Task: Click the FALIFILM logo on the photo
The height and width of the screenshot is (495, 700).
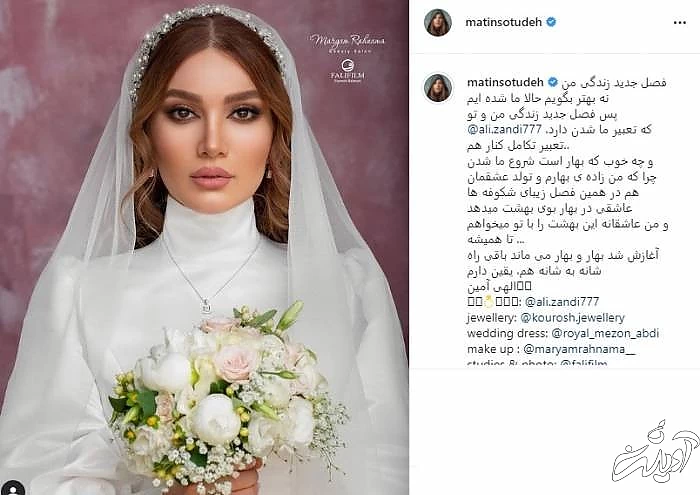Action: click(348, 71)
